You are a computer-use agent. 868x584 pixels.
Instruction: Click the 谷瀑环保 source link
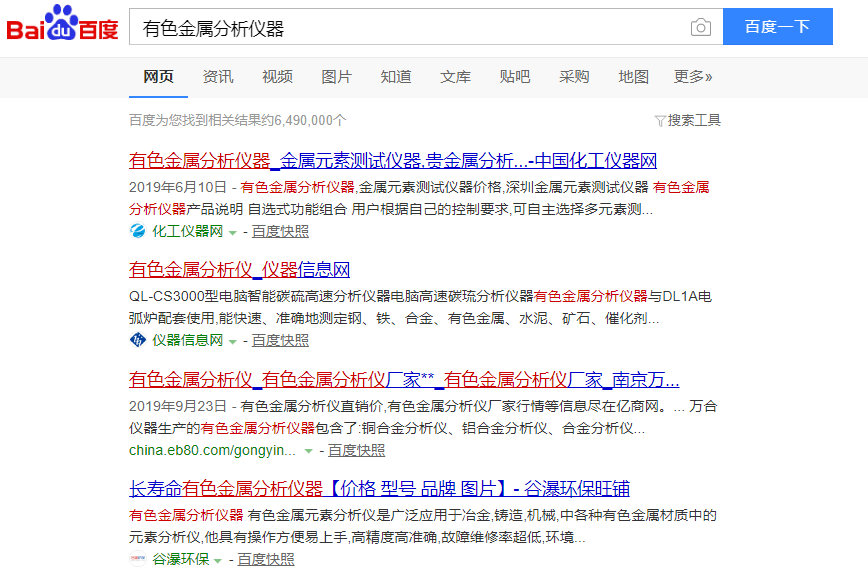click(180, 560)
